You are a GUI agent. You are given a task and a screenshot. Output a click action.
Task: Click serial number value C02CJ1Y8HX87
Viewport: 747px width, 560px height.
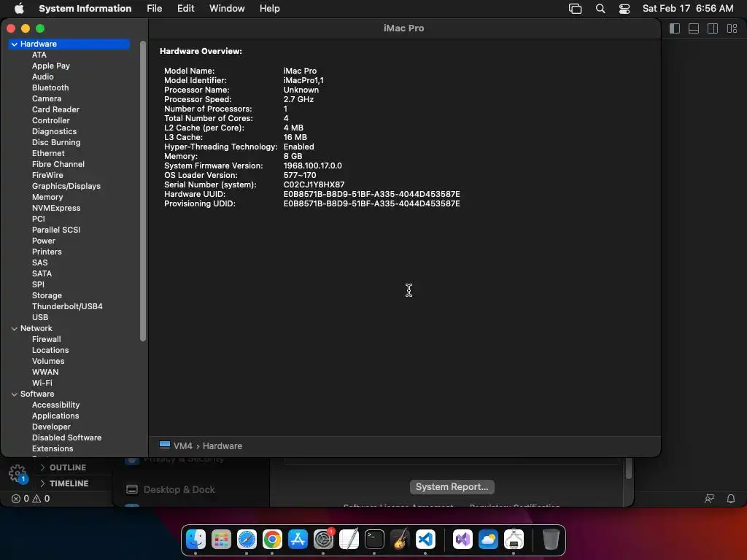(314, 184)
